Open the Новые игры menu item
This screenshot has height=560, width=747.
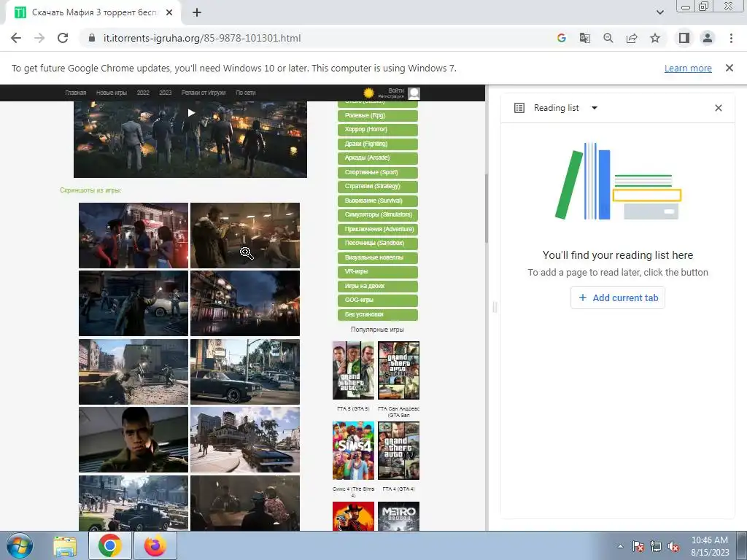(x=112, y=93)
